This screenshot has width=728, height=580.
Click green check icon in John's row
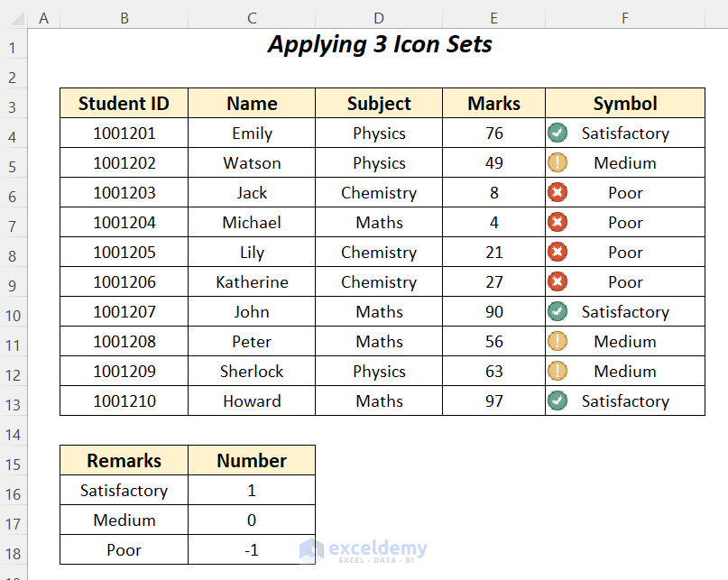click(x=558, y=311)
